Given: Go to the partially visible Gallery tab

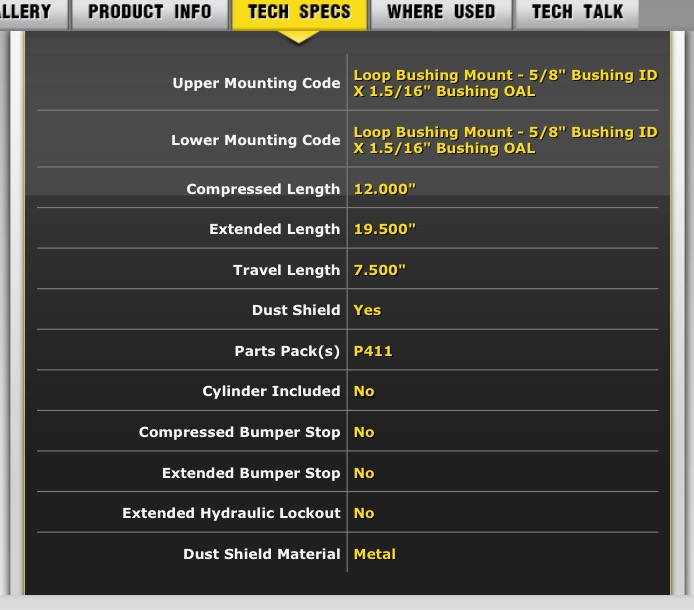Looking at the screenshot, I should (28, 13).
